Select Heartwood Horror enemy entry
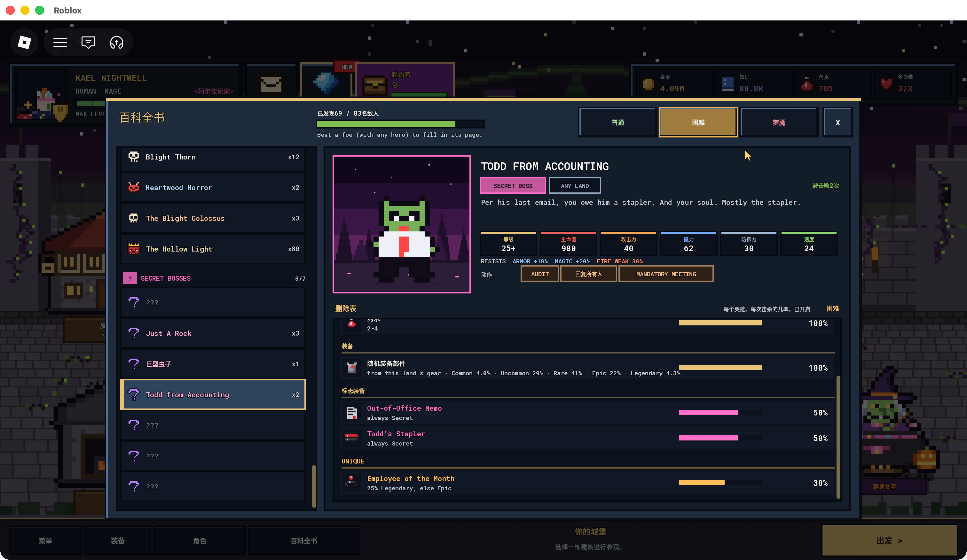Viewport: 967px width, 560px height. click(x=213, y=188)
